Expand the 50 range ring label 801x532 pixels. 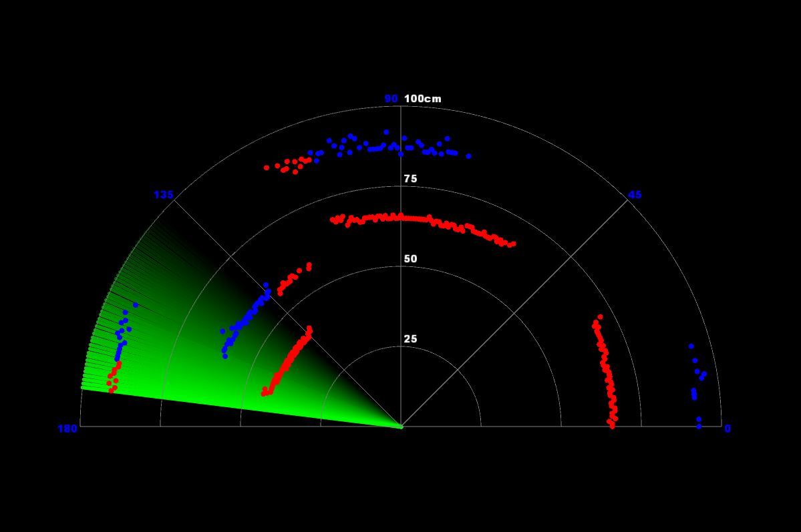(410, 258)
